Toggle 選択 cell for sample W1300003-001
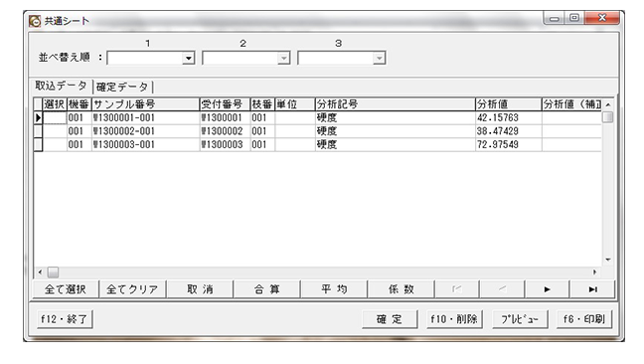 pyautogui.click(x=55, y=144)
